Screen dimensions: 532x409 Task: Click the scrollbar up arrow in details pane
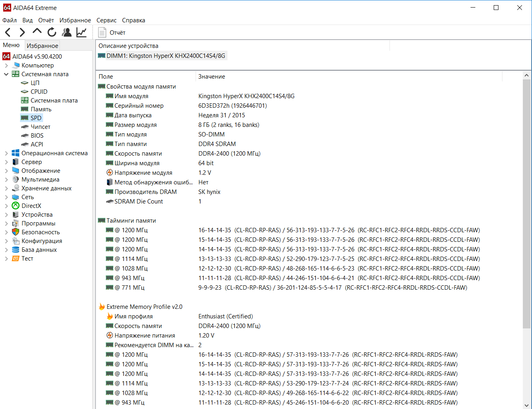click(x=527, y=75)
